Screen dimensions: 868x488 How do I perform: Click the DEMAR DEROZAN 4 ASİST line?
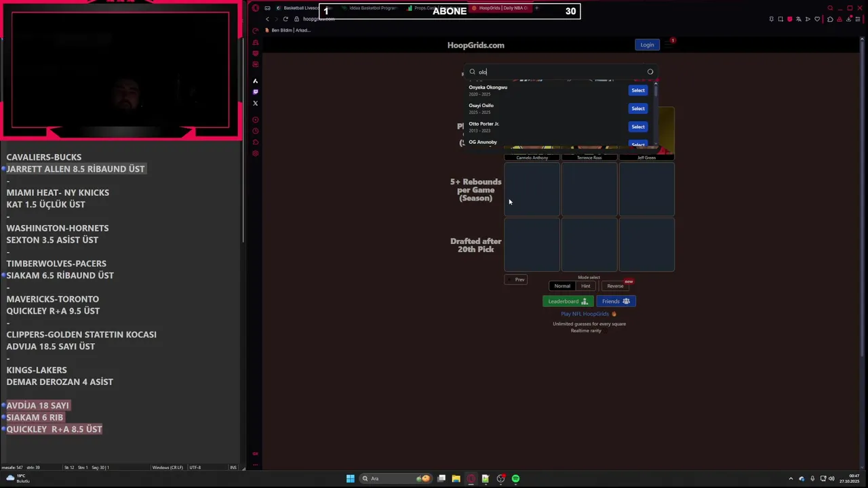pyautogui.click(x=60, y=382)
